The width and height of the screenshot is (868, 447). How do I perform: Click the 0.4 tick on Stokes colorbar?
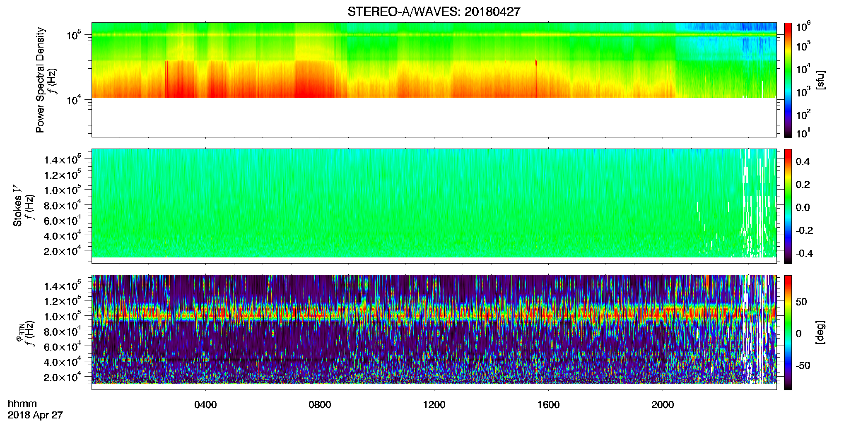[x=803, y=162]
